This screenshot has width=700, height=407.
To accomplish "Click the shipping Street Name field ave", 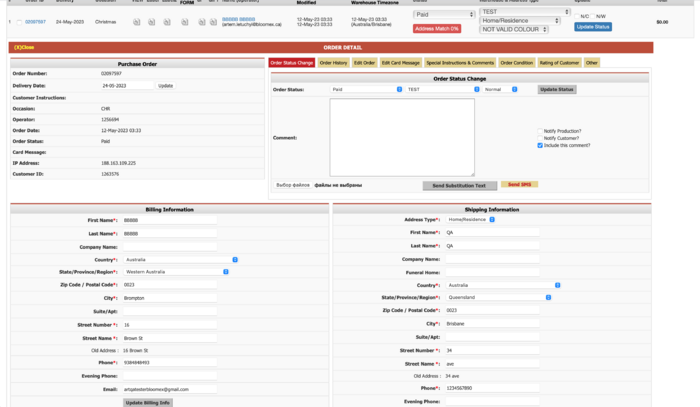I will 492,364.
